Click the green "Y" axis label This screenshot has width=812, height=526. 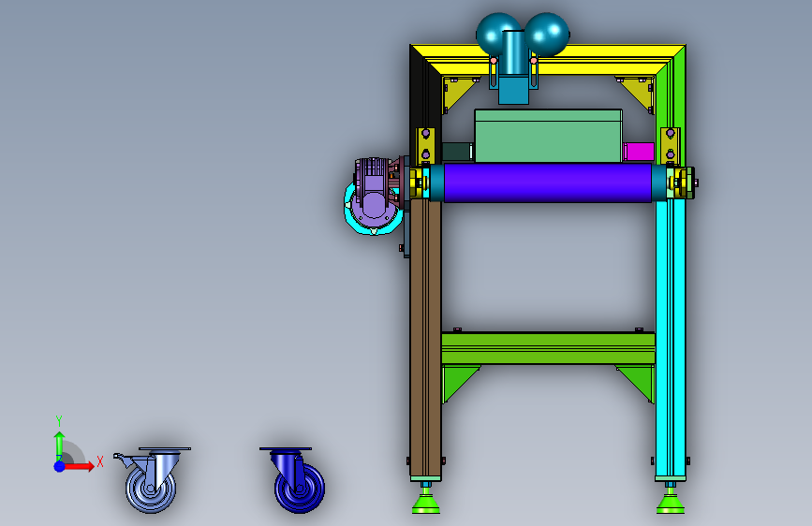tap(59, 421)
